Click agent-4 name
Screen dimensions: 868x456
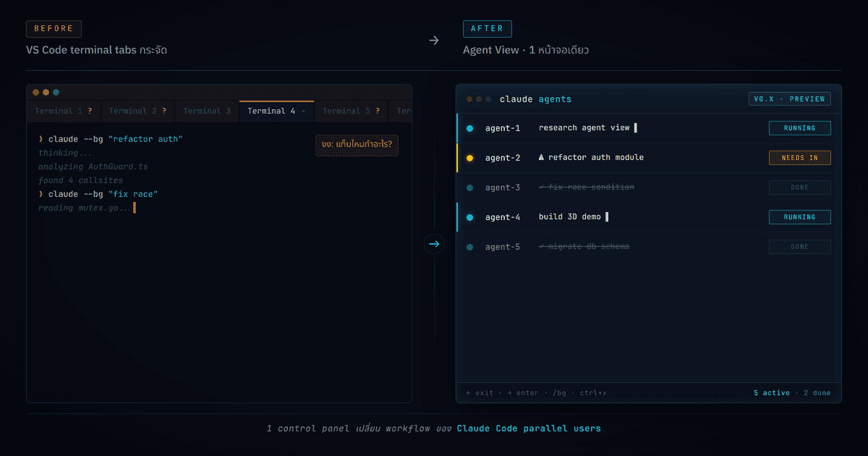pos(503,217)
